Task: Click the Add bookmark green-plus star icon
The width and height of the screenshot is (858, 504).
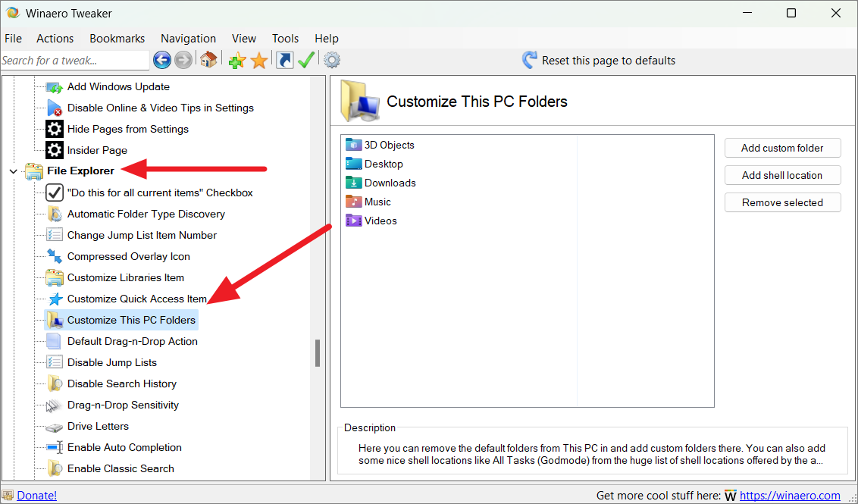Action: [237, 60]
